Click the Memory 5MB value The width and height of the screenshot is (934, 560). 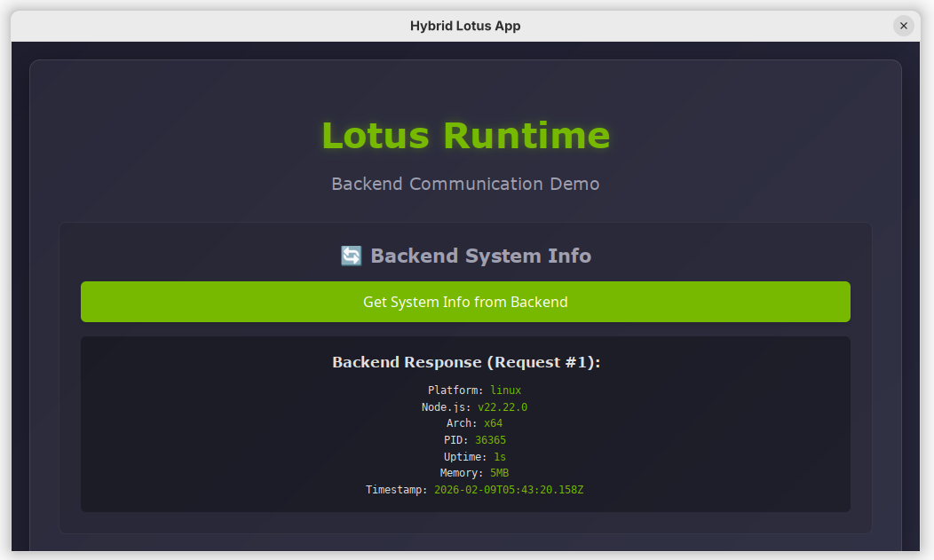[499, 473]
